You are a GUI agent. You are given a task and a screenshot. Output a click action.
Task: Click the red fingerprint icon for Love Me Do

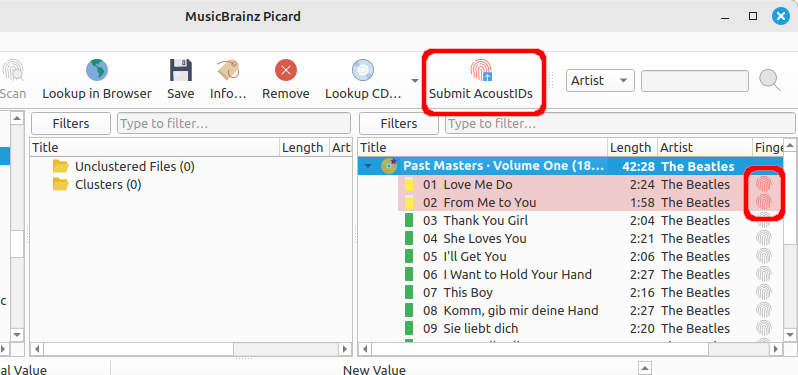point(763,184)
